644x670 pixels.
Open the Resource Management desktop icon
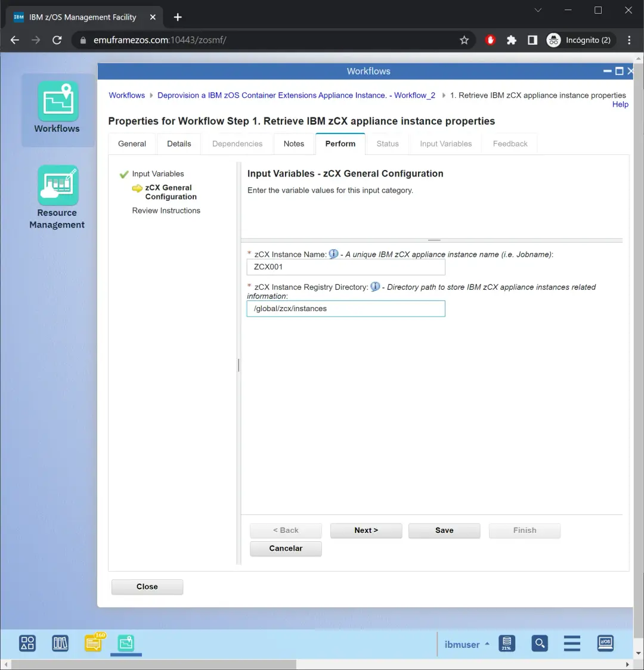point(57,197)
